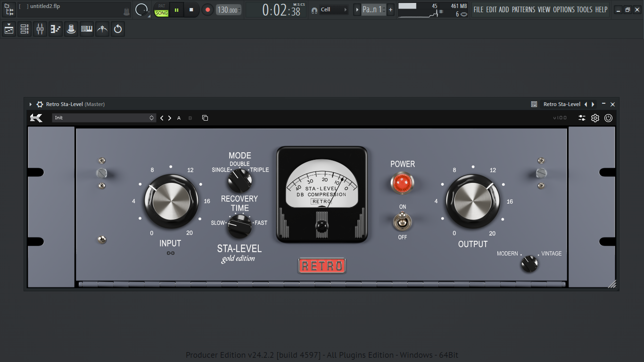Flip the ON/OFF toggle switch
644x362 pixels.
click(402, 222)
